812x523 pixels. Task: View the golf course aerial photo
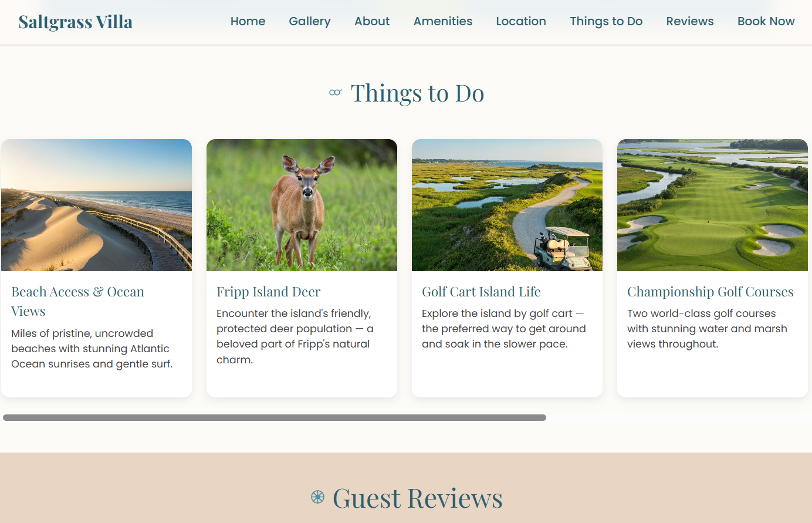pos(713,205)
